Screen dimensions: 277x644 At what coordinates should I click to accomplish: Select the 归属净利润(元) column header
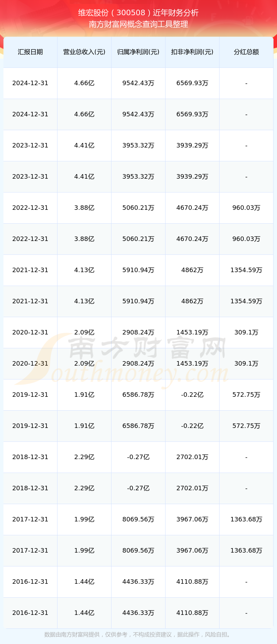(x=138, y=52)
